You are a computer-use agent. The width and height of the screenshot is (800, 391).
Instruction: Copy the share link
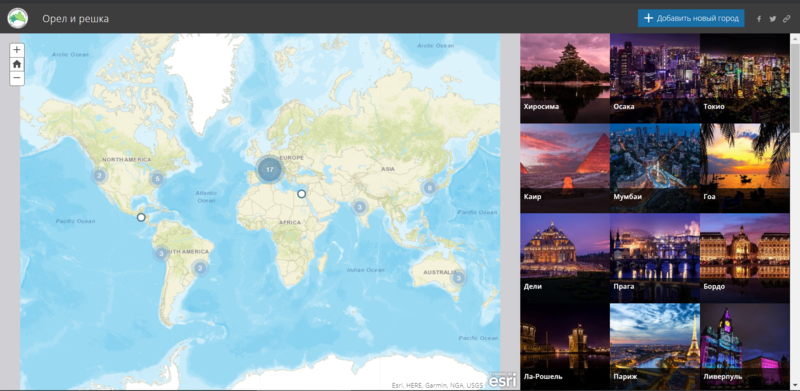point(787,19)
